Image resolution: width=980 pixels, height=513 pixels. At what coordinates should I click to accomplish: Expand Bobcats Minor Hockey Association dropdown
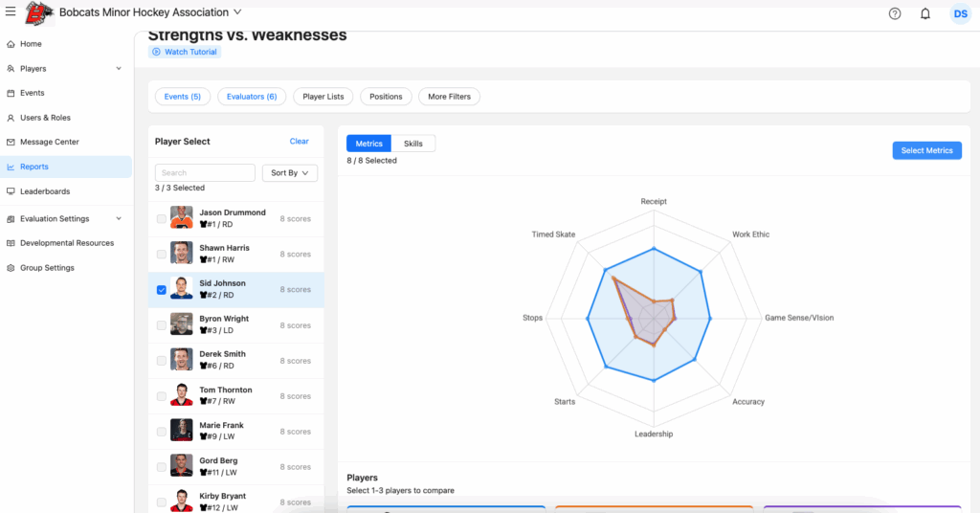(237, 12)
